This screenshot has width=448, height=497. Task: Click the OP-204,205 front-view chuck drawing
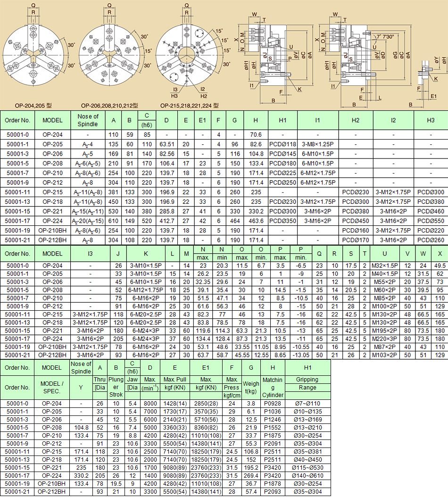click(x=33, y=56)
